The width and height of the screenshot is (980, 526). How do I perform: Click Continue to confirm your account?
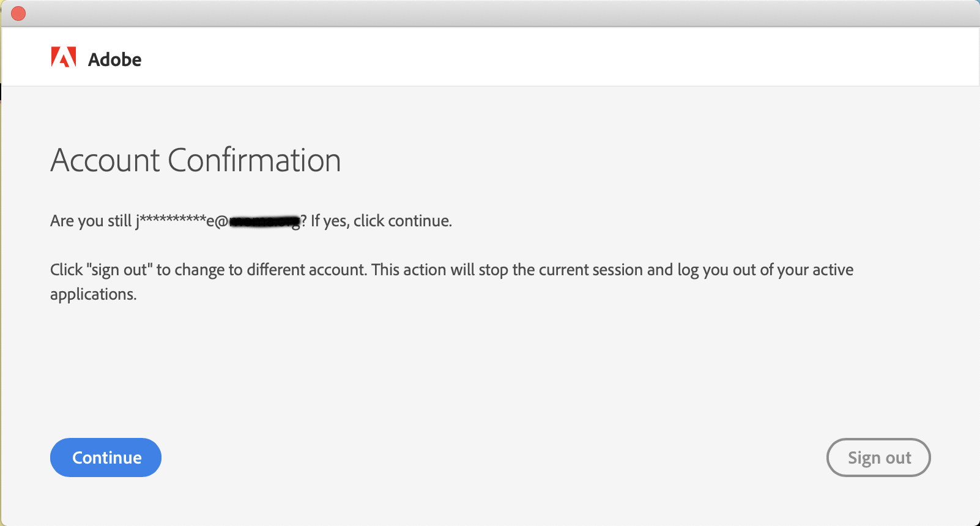(105, 457)
